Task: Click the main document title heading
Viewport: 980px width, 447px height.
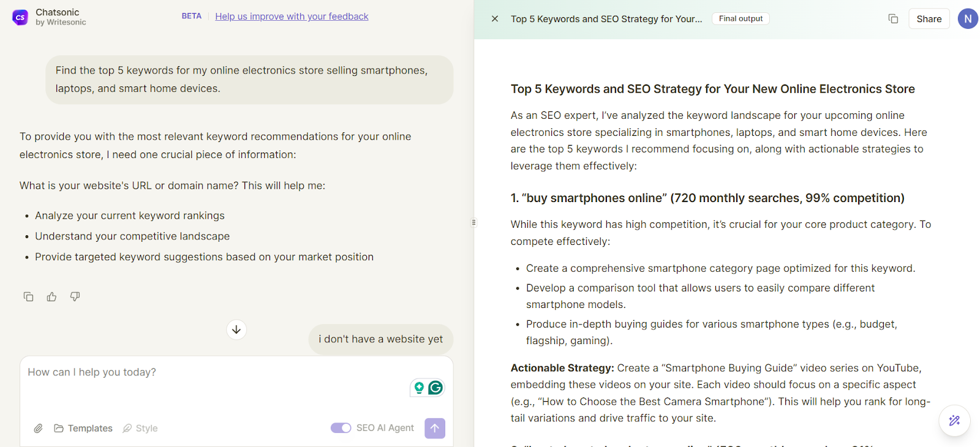Action: 713,89
